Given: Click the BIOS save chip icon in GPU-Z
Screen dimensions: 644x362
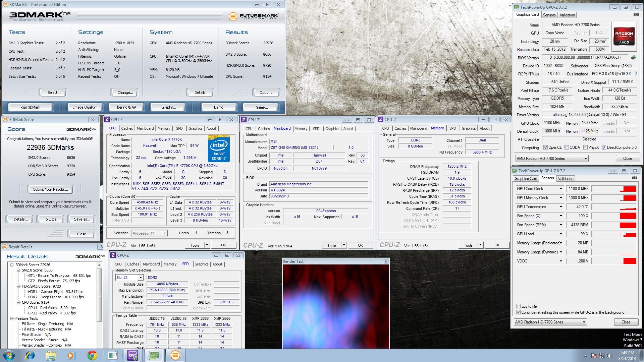Looking at the screenshot, I should (x=633, y=57).
